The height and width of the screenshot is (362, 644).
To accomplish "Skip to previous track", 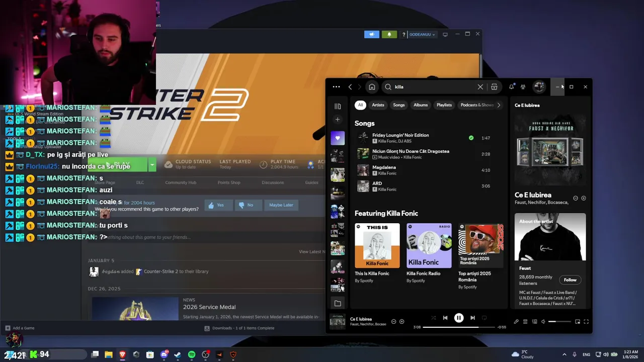I will pyautogui.click(x=445, y=318).
